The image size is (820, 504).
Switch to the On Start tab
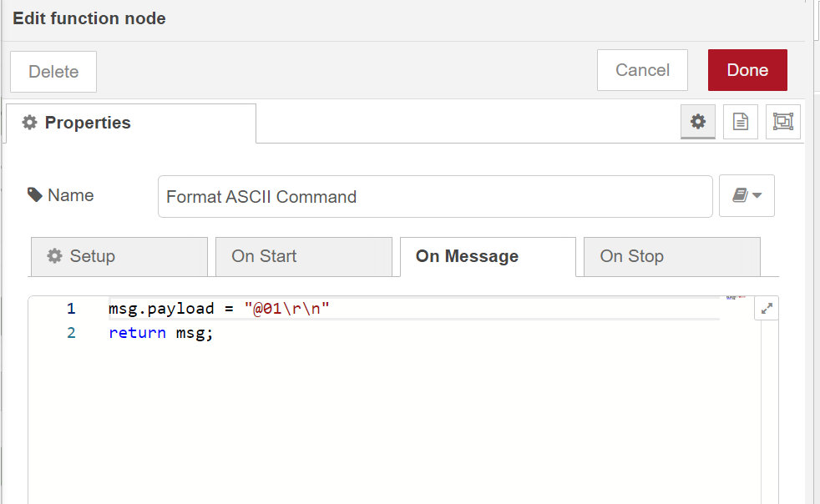pyautogui.click(x=303, y=256)
